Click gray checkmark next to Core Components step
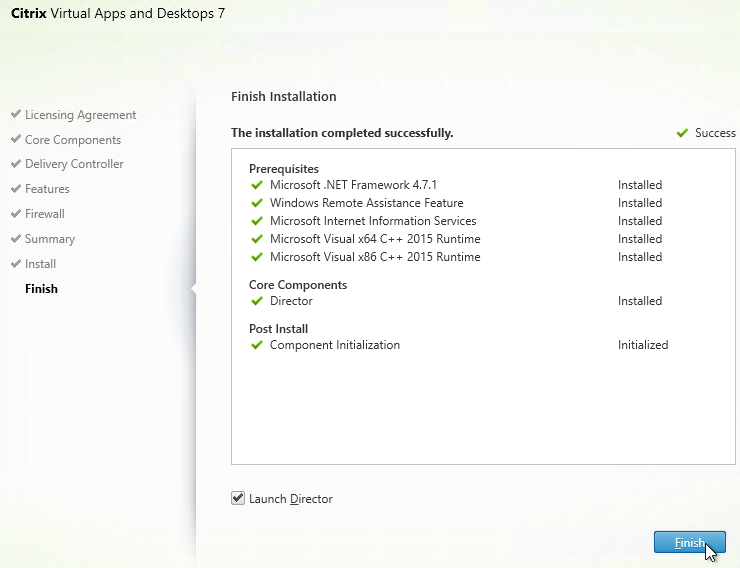740x568 pixels. [x=16, y=139]
